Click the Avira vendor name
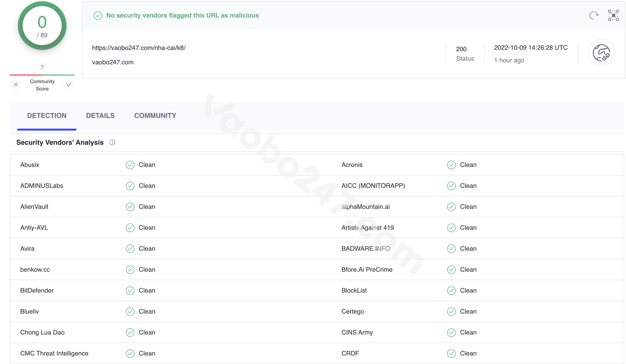This screenshot has width=626, height=364. click(x=27, y=249)
